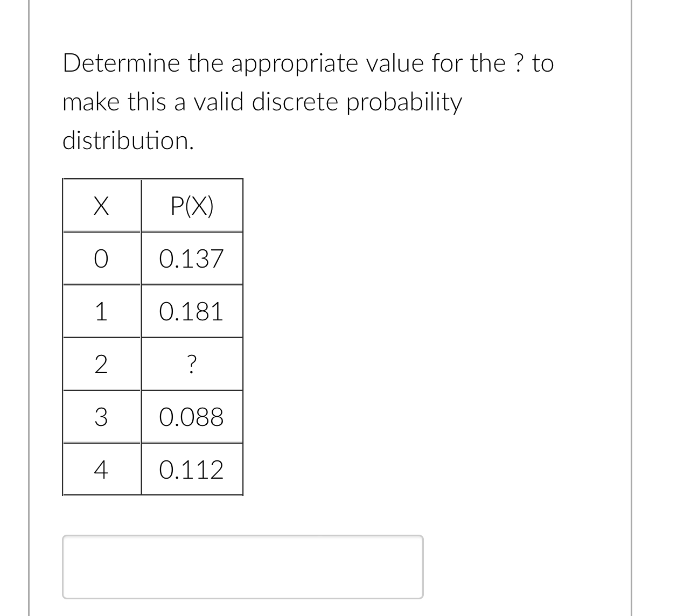Click the X column header cell
This screenshot has height=616, width=677.
[x=102, y=205]
